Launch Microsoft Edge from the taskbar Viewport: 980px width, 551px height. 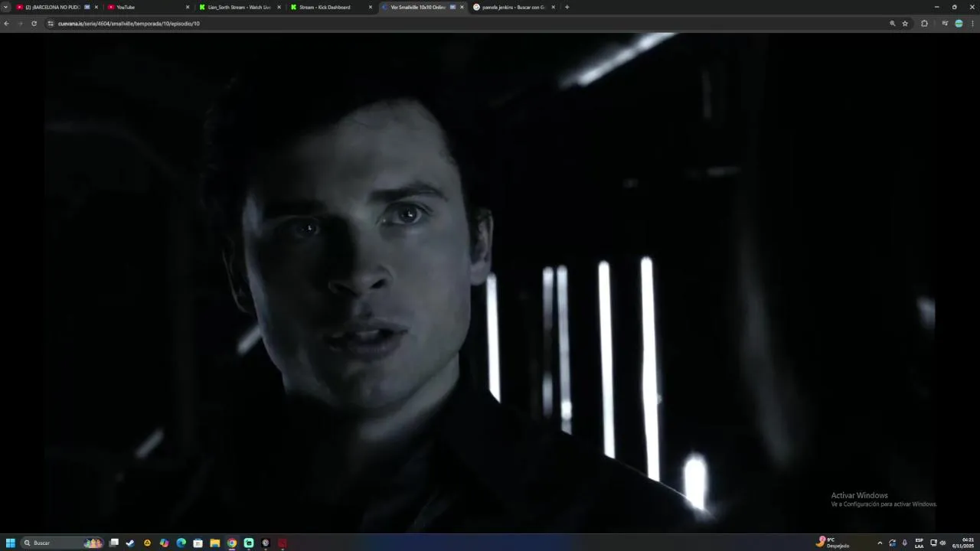pyautogui.click(x=181, y=543)
